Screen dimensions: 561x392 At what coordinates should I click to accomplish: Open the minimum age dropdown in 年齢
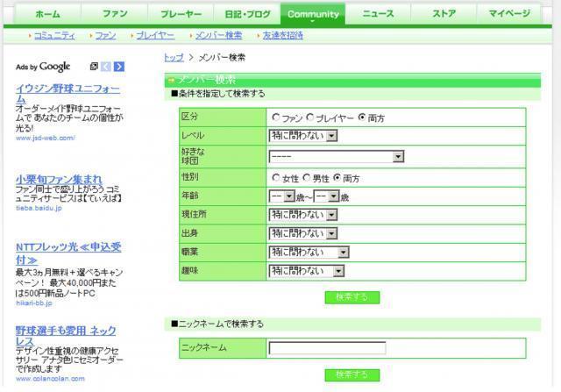282,196
